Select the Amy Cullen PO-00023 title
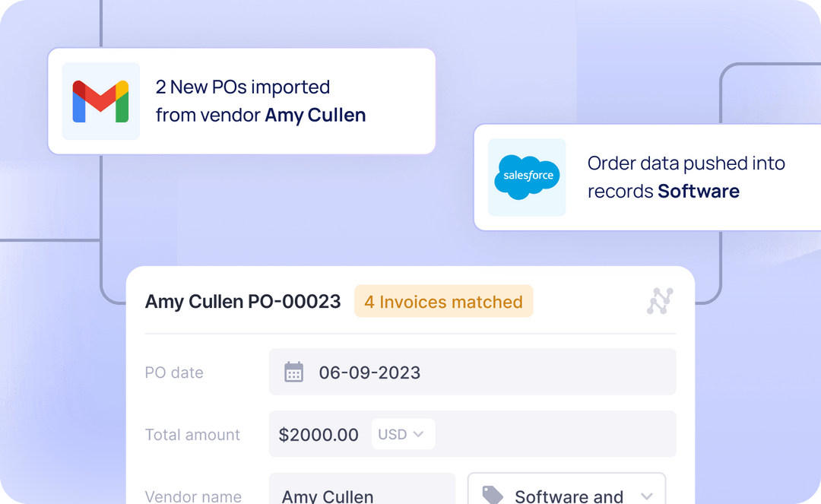 [242, 301]
